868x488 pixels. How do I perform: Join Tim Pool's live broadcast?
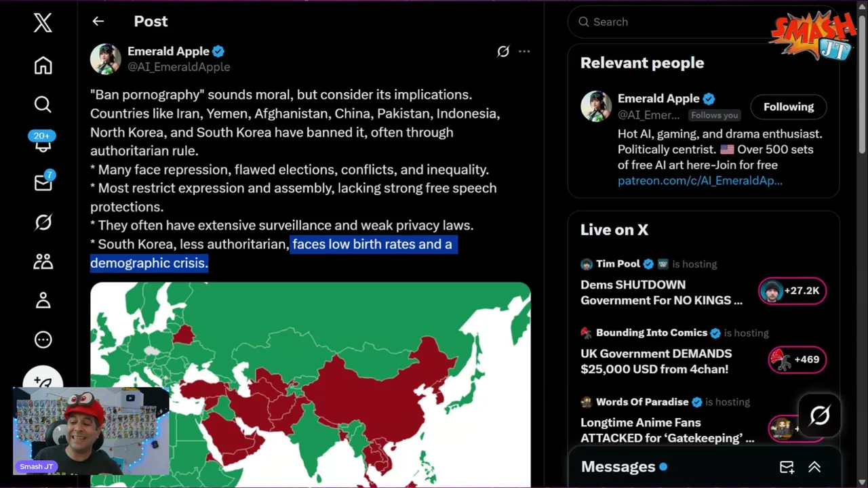(791, 291)
